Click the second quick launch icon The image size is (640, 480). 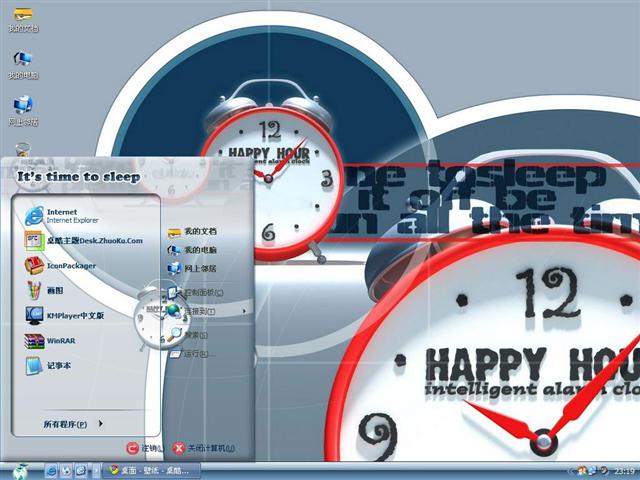coord(66,471)
